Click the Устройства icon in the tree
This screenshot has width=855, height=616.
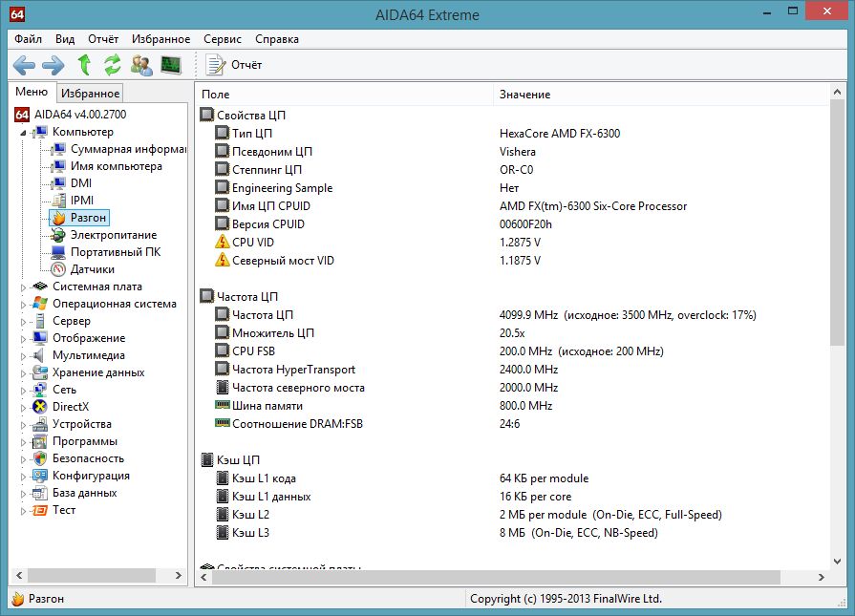[40, 424]
